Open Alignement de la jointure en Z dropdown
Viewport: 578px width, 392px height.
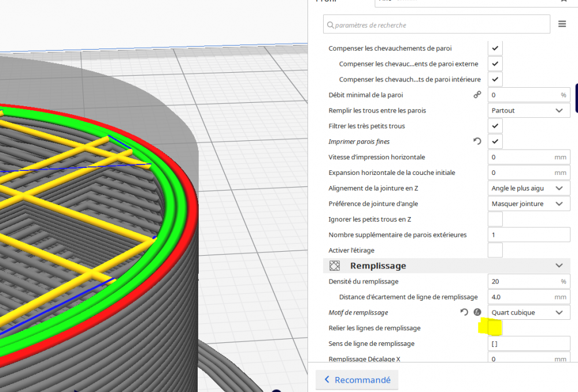[529, 188]
